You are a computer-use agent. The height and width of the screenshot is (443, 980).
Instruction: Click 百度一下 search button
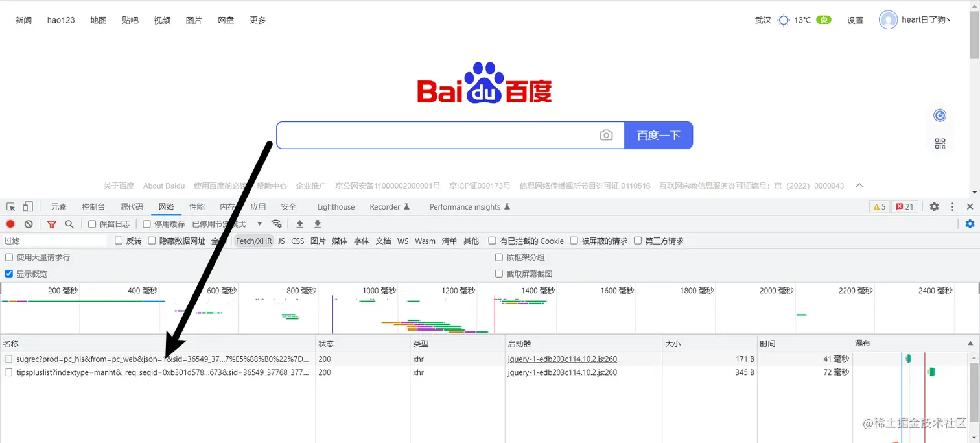(x=659, y=135)
